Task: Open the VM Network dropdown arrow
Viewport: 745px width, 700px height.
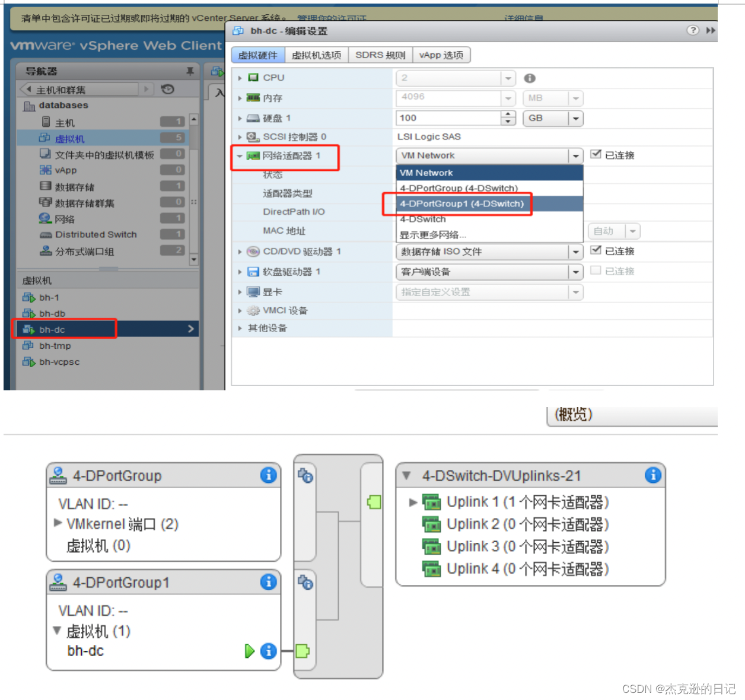Action: point(575,155)
